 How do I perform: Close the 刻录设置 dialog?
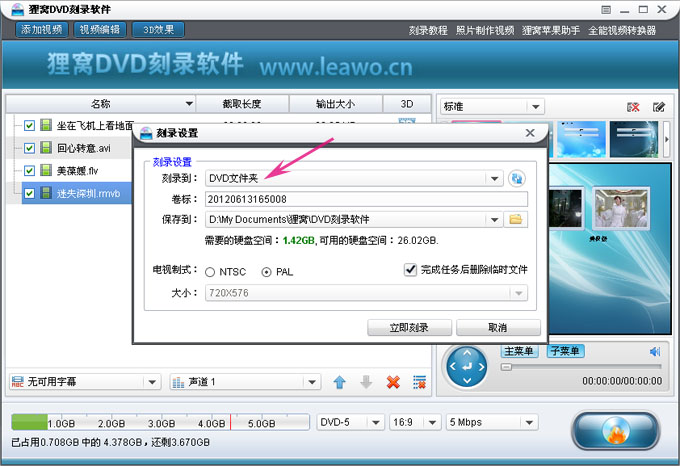[x=530, y=133]
